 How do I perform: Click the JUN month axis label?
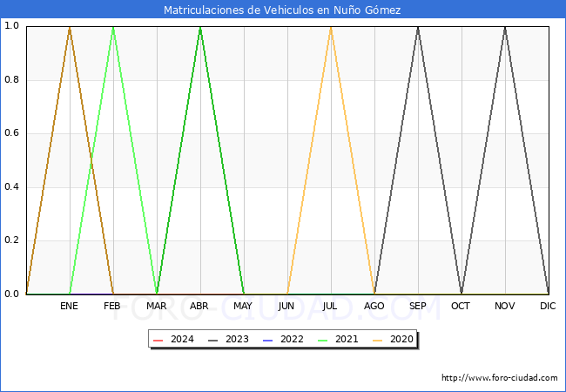click(x=286, y=306)
